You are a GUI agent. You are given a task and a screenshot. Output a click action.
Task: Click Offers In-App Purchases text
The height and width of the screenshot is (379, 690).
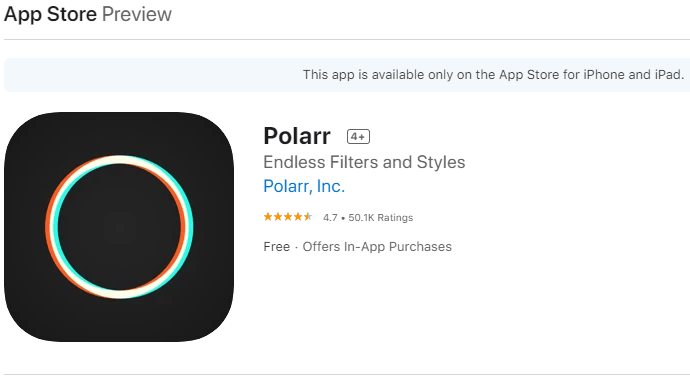coord(377,247)
